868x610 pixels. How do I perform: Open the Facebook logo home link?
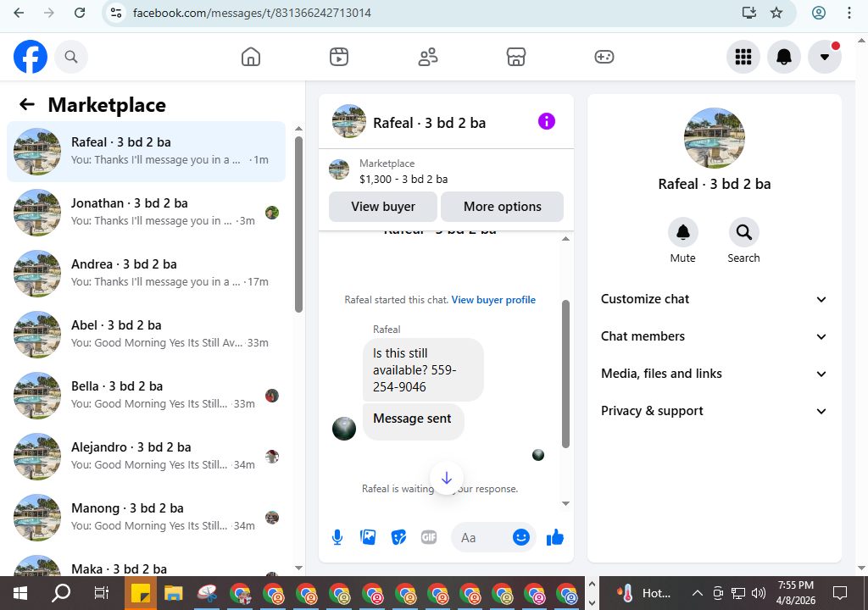(31, 57)
